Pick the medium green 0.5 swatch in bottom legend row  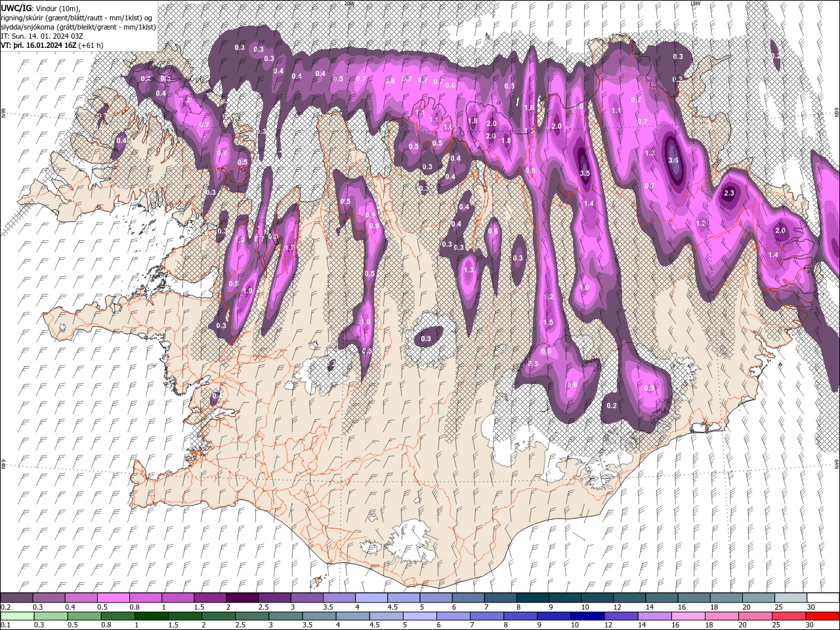[85, 616]
